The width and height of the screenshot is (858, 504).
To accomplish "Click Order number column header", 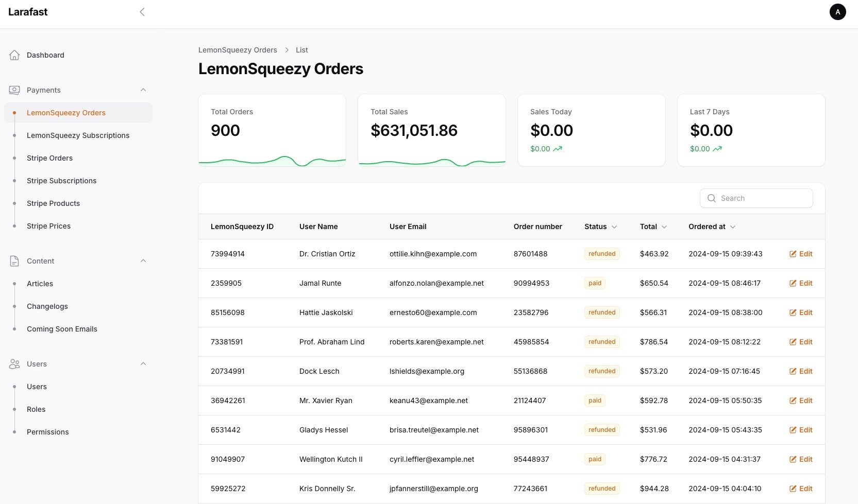I will coord(537,227).
